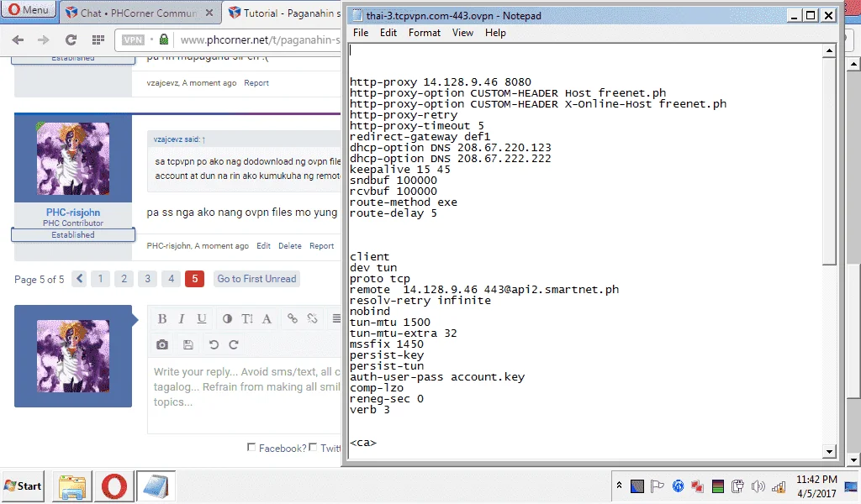This screenshot has width=861, height=504.
Task: Open Windows Explorer from taskbar
Action: click(x=72, y=486)
